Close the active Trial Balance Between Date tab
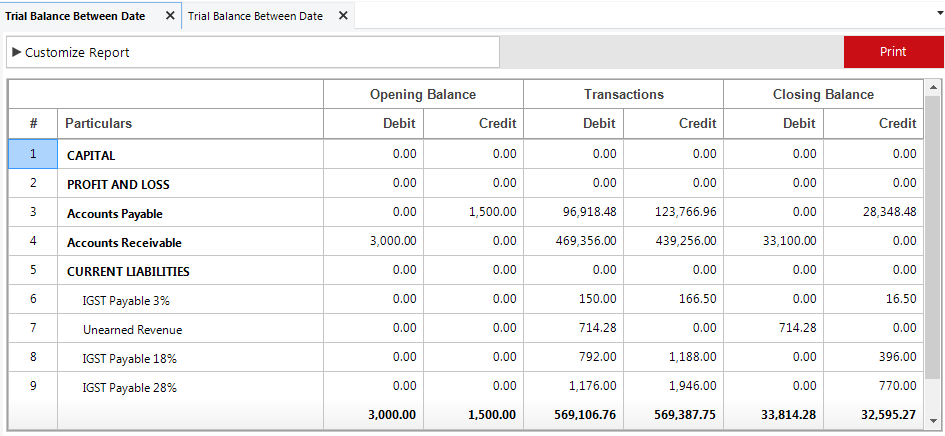The width and height of the screenshot is (945, 436). click(170, 16)
